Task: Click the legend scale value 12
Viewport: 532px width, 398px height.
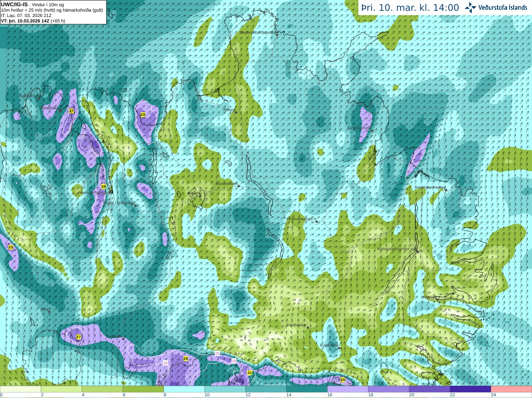Action: coord(248,395)
